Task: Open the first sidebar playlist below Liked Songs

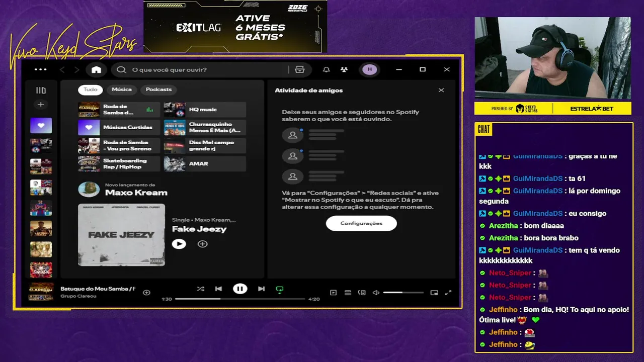Action: (41, 146)
